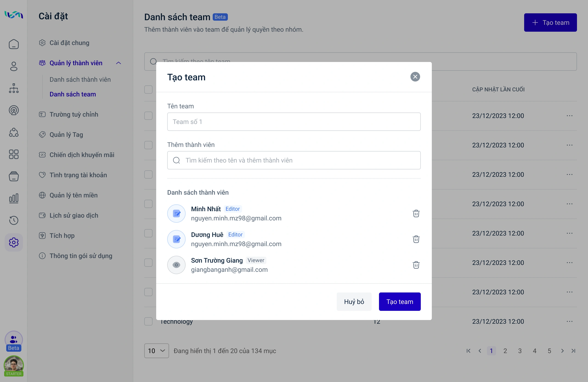
Task: Open the three-dot menu for Technology row
Action: pyautogui.click(x=569, y=321)
